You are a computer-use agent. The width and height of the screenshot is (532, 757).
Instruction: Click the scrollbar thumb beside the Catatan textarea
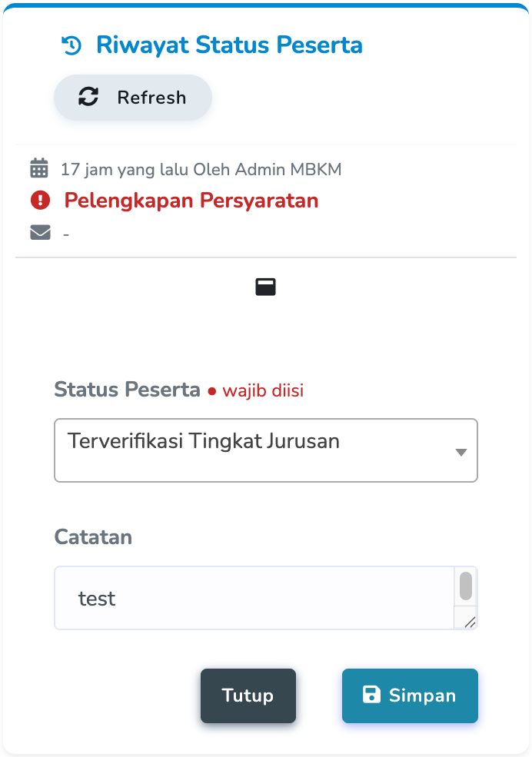pyautogui.click(x=466, y=586)
